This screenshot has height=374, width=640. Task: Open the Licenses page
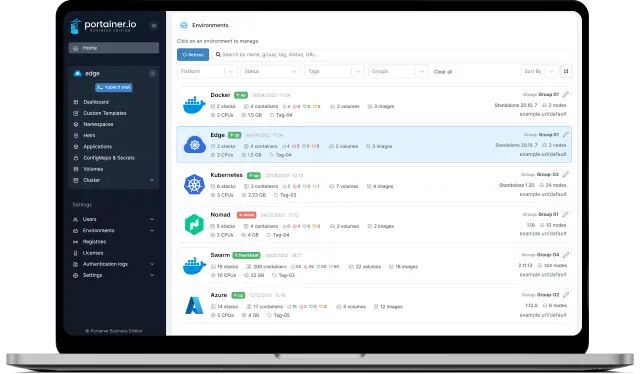pos(93,253)
